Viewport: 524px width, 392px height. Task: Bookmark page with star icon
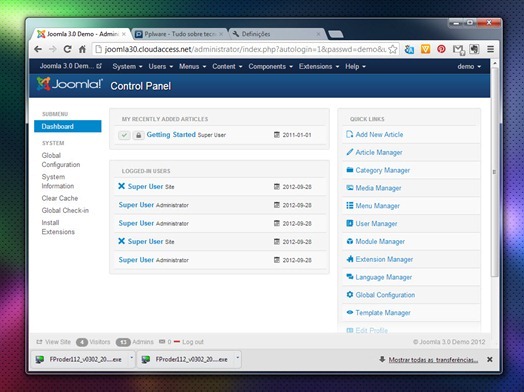393,49
